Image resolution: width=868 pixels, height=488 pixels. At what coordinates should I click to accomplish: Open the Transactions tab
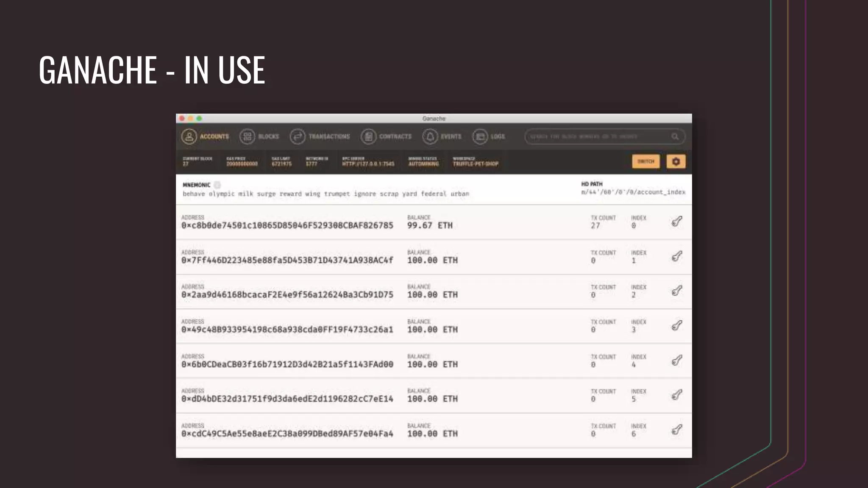point(320,136)
